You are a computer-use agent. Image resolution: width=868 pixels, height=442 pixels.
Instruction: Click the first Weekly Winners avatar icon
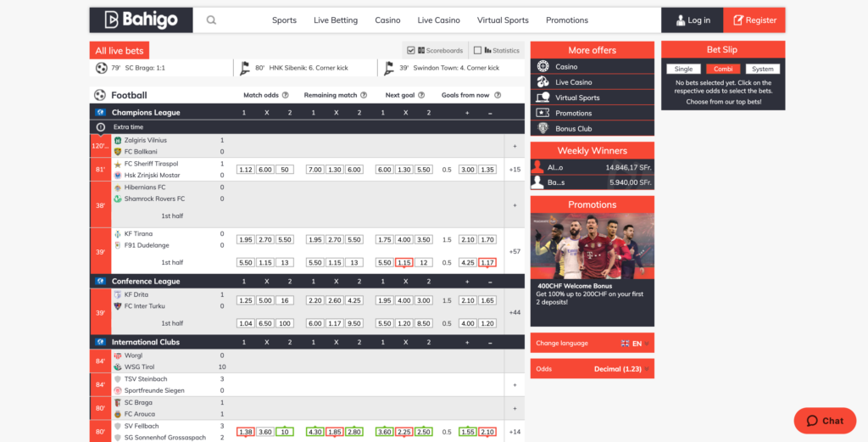coord(537,167)
